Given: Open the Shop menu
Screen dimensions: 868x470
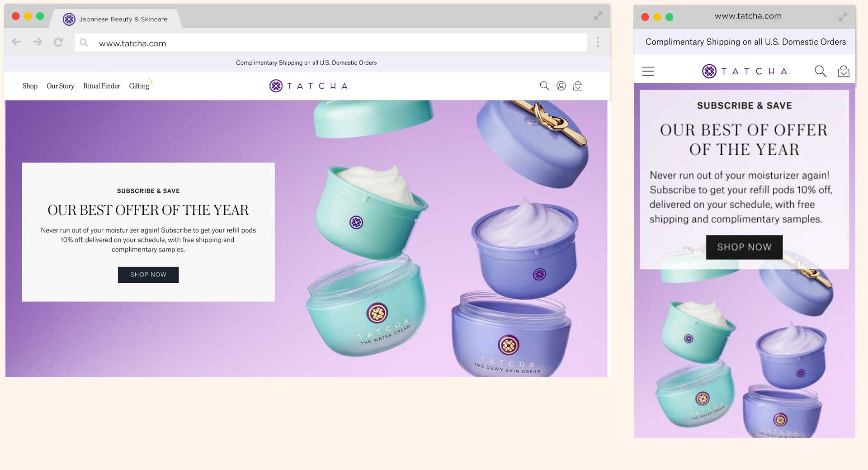Looking at the screenshot, I should [x=30, y=86].
